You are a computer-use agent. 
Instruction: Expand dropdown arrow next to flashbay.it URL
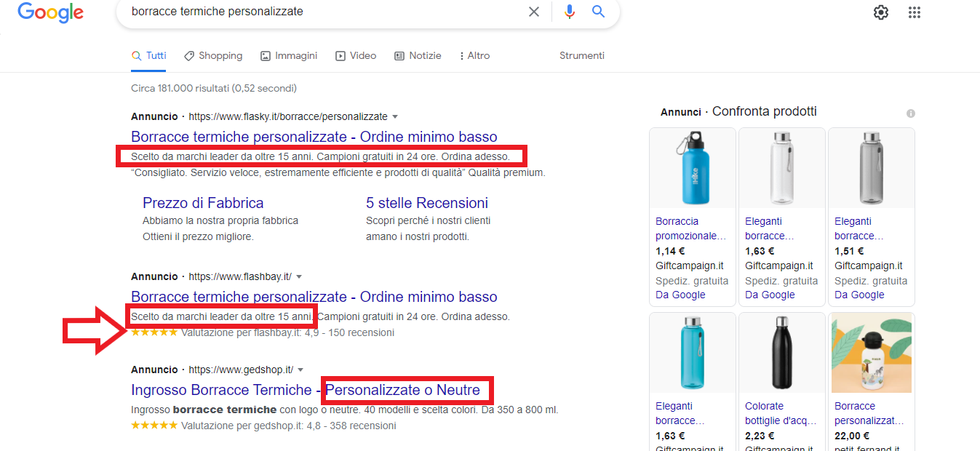[299, 276]
